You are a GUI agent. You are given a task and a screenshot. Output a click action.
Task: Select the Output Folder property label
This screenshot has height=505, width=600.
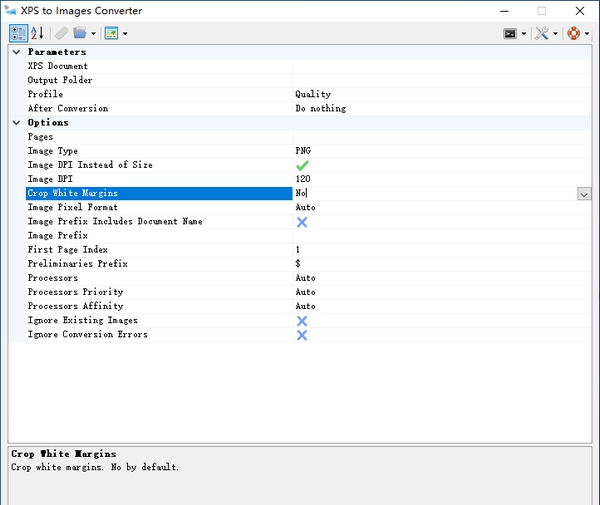60,80
